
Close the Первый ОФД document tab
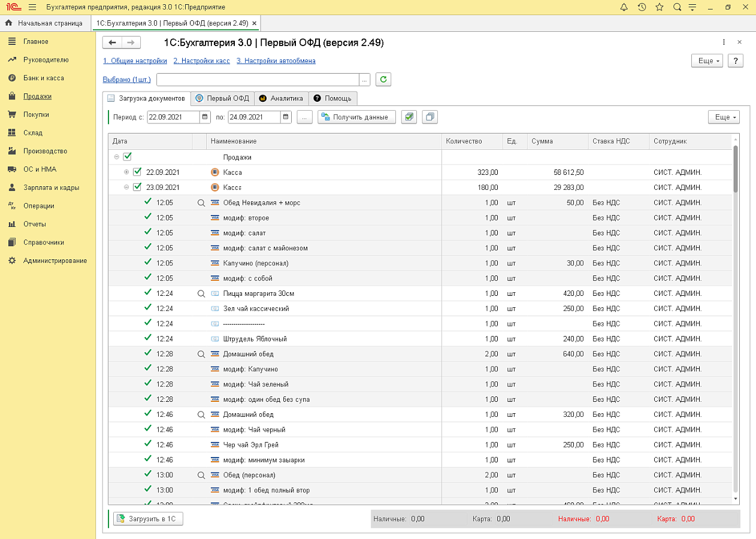coord(255,23)
